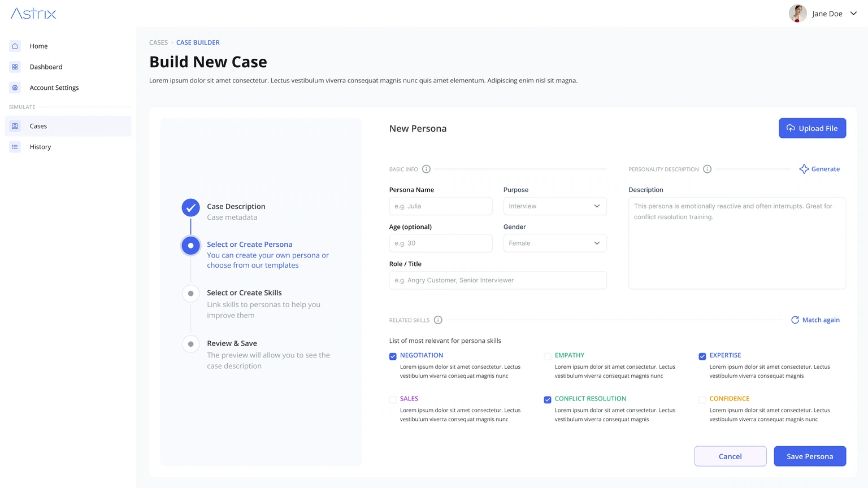
Task: Click the History list icon
Action: pyautogui.click(x=15, y=147)
